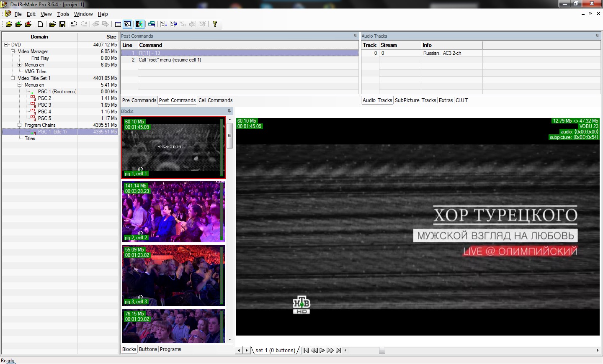Collapse the Video Manager node
This screenshot has width=603, height=364.
(x=13, y=51)
